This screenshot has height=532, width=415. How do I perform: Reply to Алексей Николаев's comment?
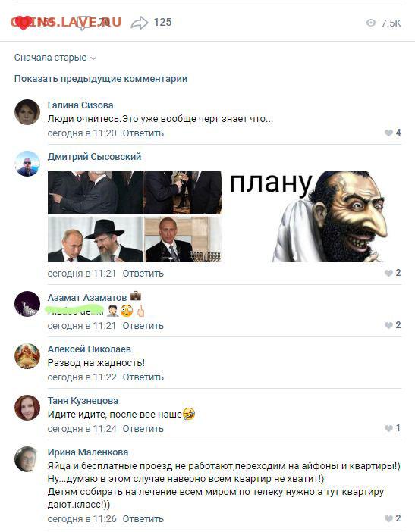[143, 377]
